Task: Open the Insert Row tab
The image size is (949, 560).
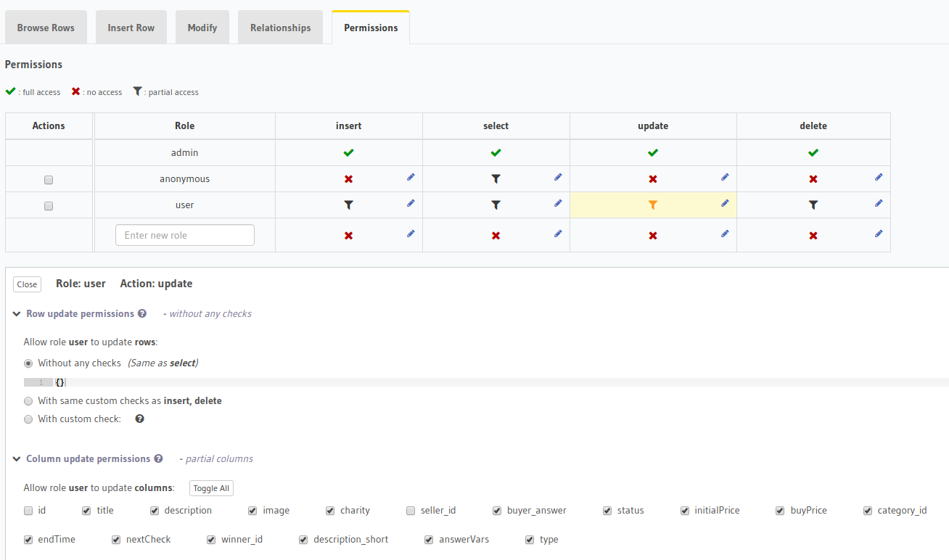Action: (x=131, y=28)
